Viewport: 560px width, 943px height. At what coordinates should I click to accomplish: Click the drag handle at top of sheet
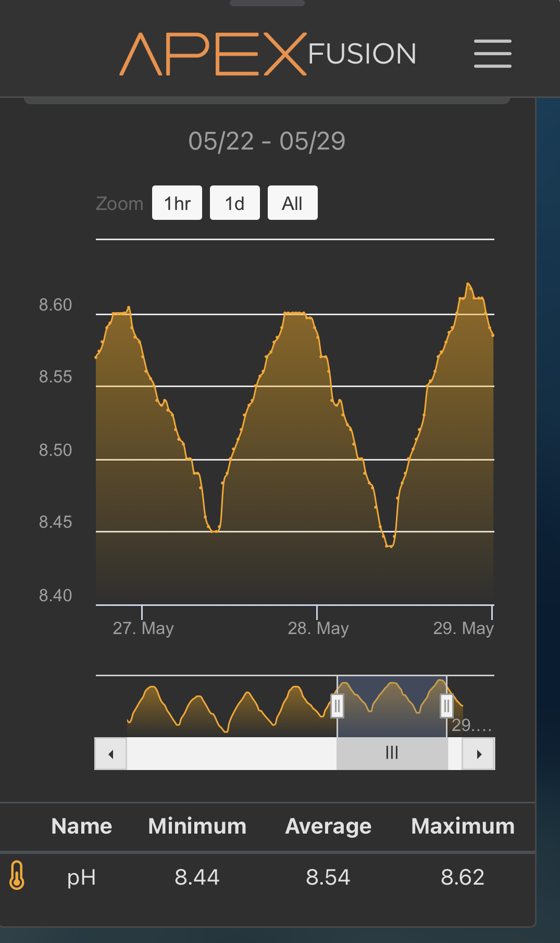tap(267, 3)
